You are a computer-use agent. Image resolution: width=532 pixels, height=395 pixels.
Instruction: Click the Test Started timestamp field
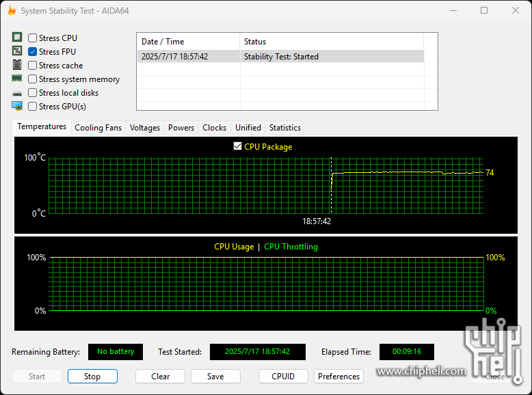[258, 351]
